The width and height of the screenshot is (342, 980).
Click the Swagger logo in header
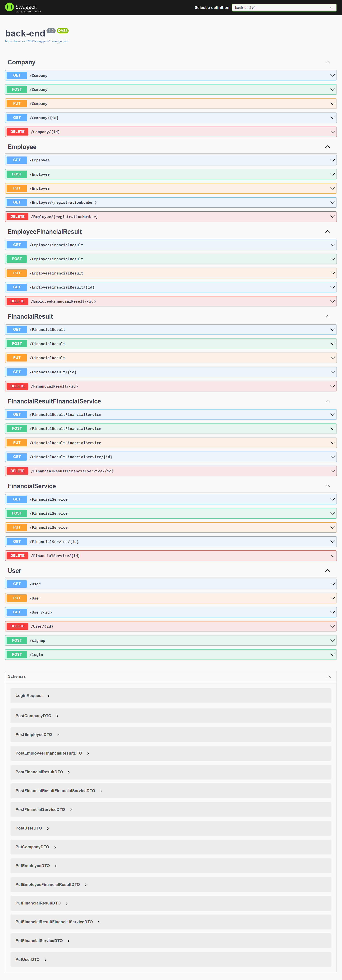pyautogui.click(x=23, y=8)
